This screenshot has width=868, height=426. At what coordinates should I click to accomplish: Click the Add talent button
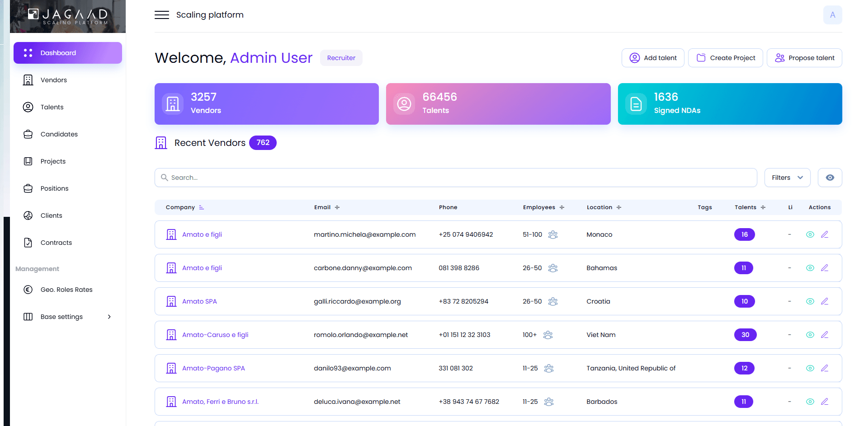pos(653,58)
